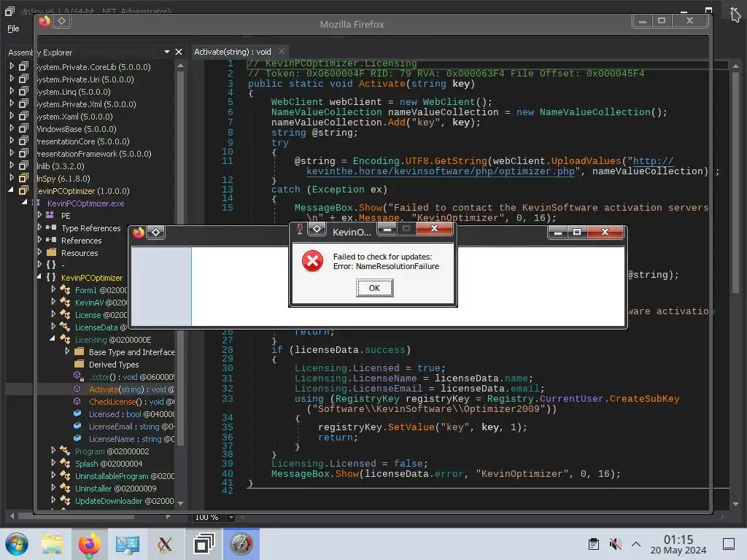Collapse the KevinPCOptimizer (1.0.0.0) assembly node
This screenshot has height=560, width=747.
[11, 190]
